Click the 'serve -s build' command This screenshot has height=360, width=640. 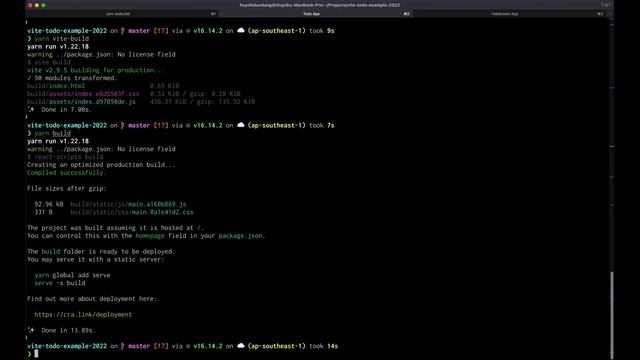(x=60, y=283)
